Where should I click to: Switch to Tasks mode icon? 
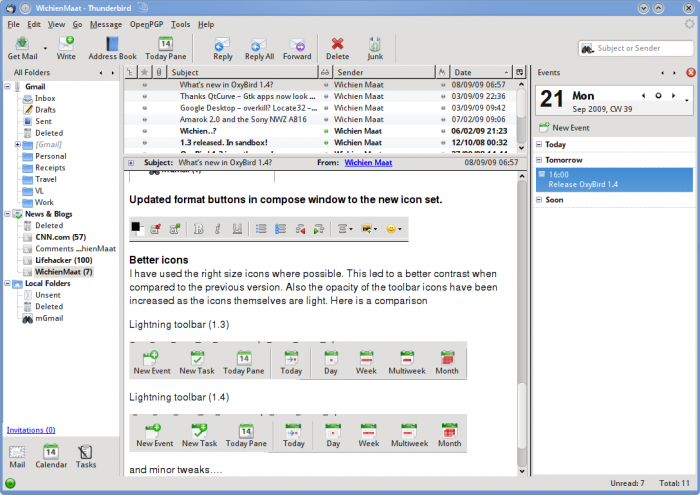point(85,457)
